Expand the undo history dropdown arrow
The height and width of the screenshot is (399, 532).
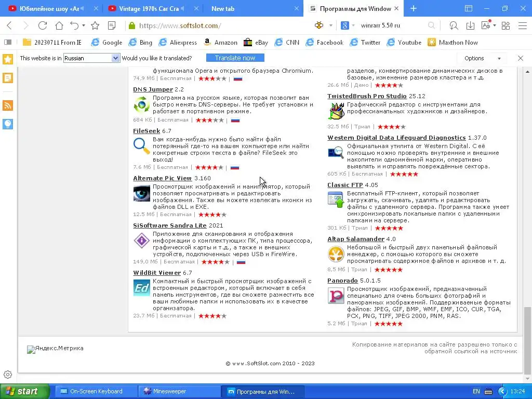pyautogui.click(x=84, y=25)
